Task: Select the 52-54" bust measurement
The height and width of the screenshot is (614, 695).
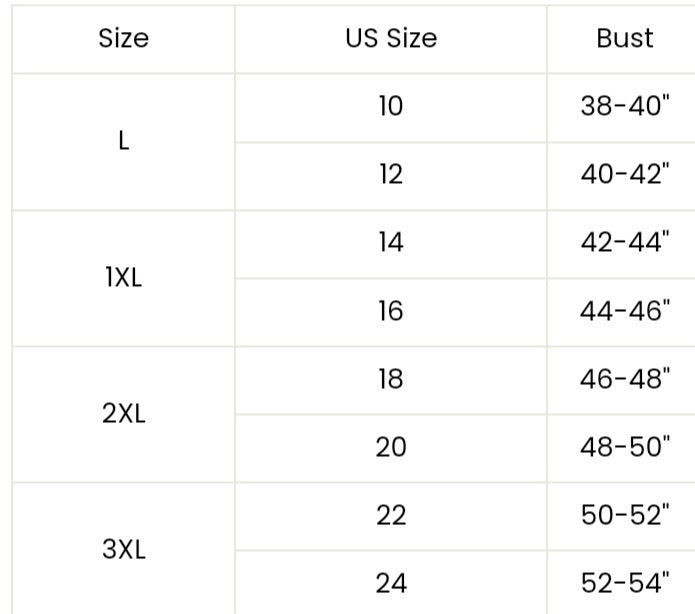Action: point(624,582)
